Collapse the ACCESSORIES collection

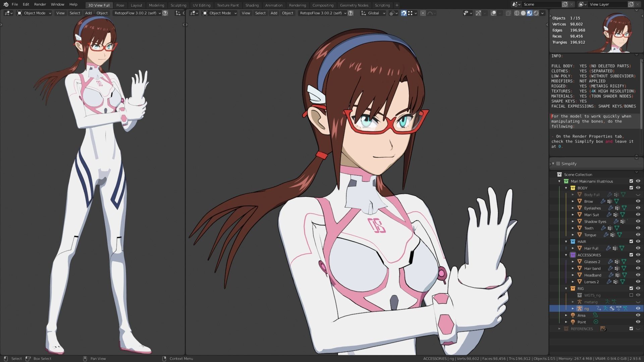pos(566,255)
